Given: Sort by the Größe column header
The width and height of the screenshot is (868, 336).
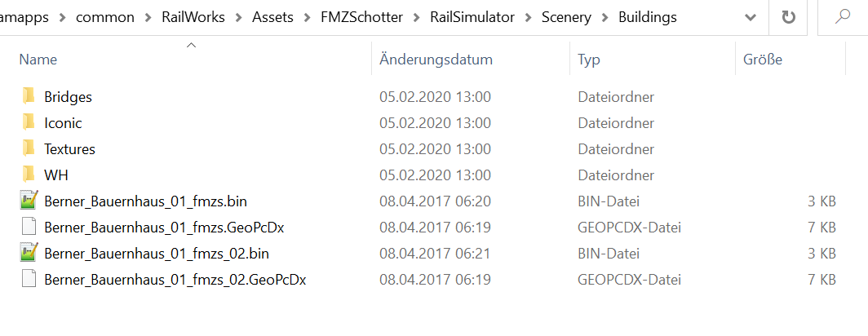Looking at the screenshot, I should click(x=762, y=60).
